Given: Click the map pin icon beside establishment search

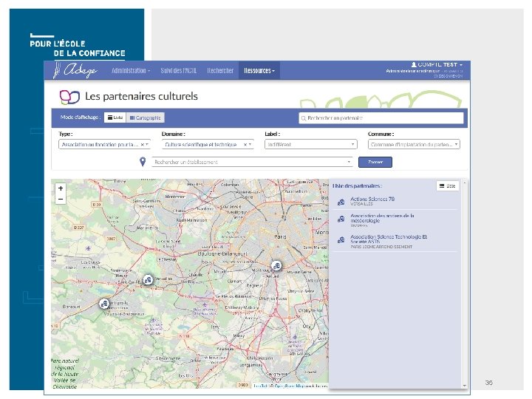Looking at the screenshot, I should click(x=143, y=162).
